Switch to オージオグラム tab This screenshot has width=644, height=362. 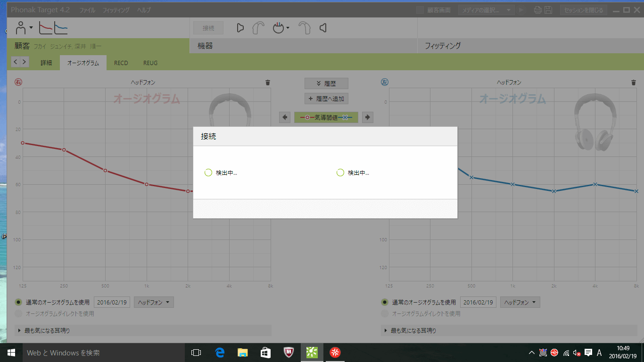(83, 63)
